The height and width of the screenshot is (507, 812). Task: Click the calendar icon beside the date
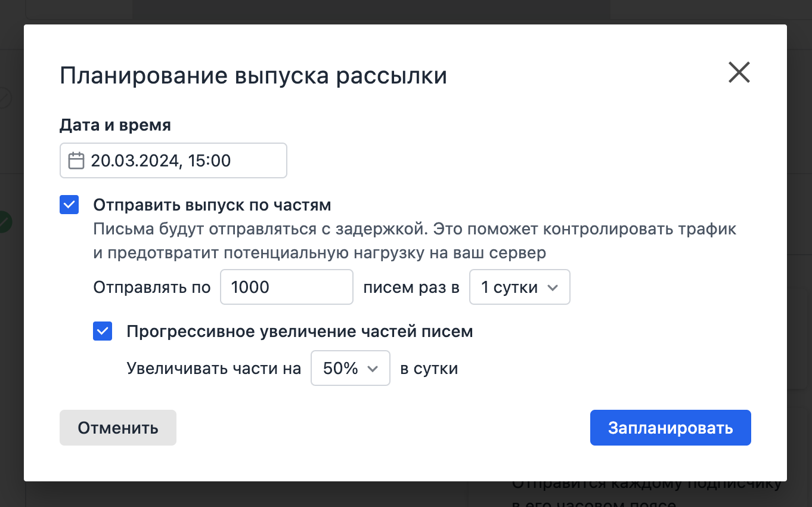76,160
